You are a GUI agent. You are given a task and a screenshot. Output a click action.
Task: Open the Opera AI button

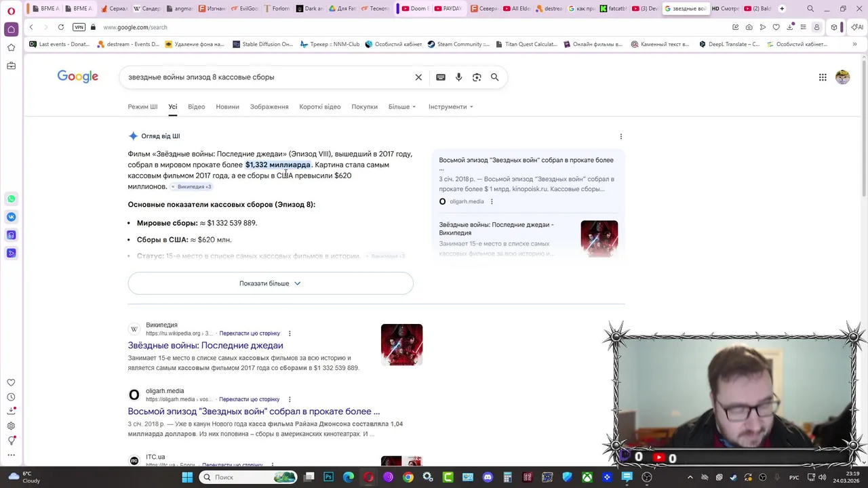[x=858, y=27]
